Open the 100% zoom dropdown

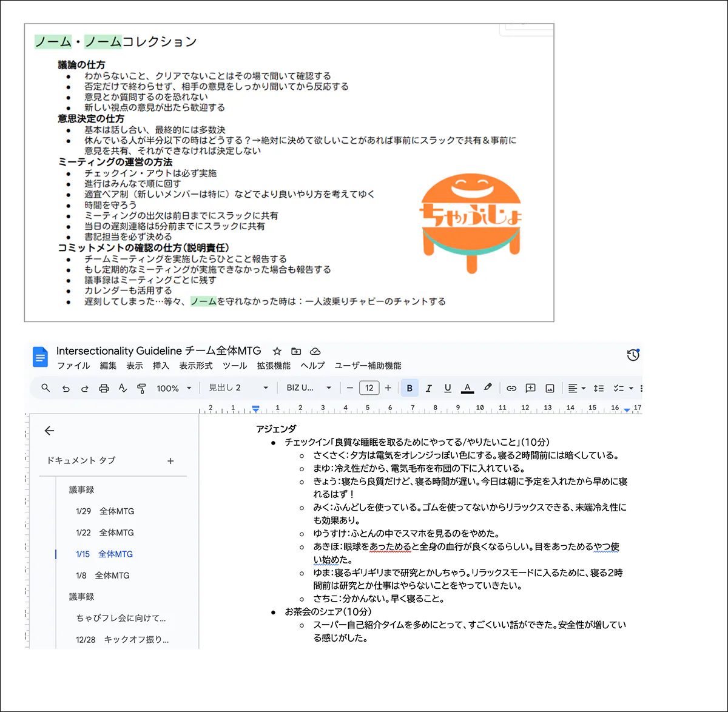tap(174, 388)
